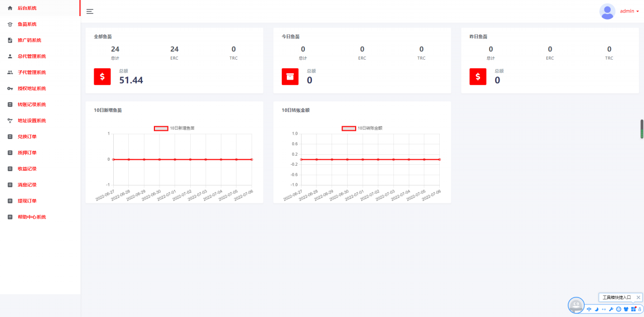Click the document icon beside 推广码系统
The image size is (644, 317).
[10, 40]
